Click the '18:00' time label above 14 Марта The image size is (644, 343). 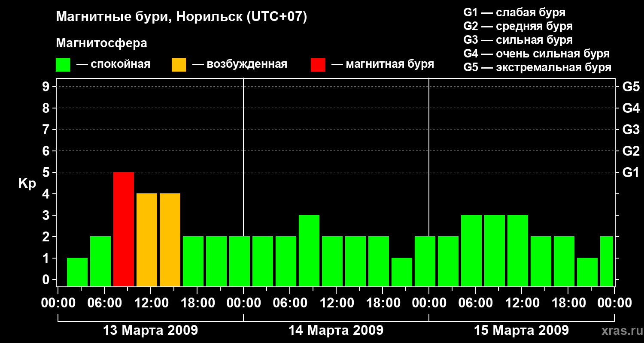pyautogui.click(x=383, y=303)
